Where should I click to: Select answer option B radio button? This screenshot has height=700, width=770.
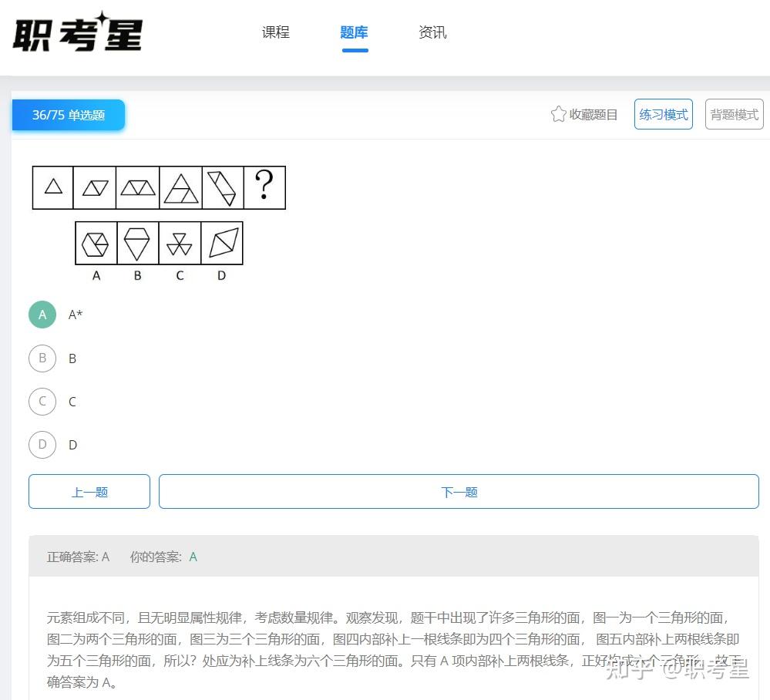(x=42, y=358)
